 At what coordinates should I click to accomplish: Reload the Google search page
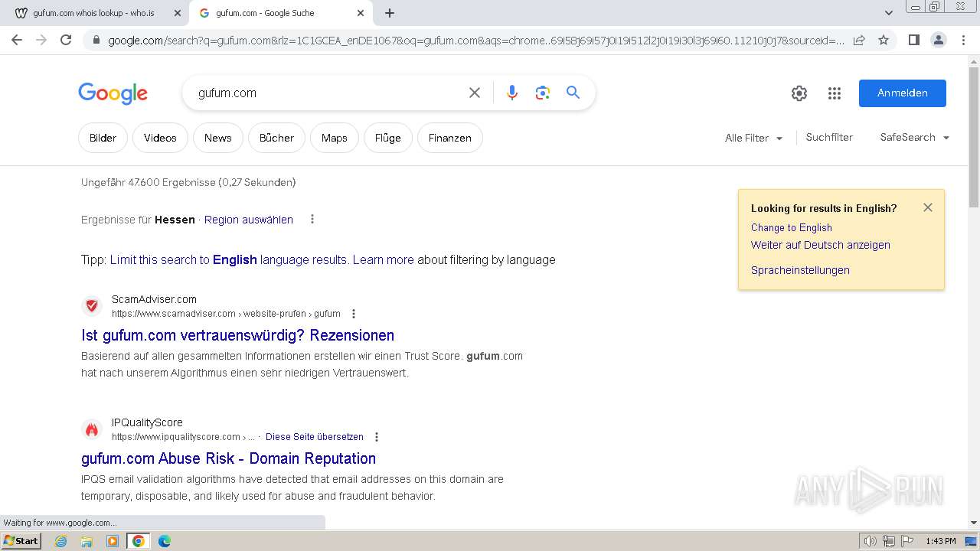pos(66,40)
